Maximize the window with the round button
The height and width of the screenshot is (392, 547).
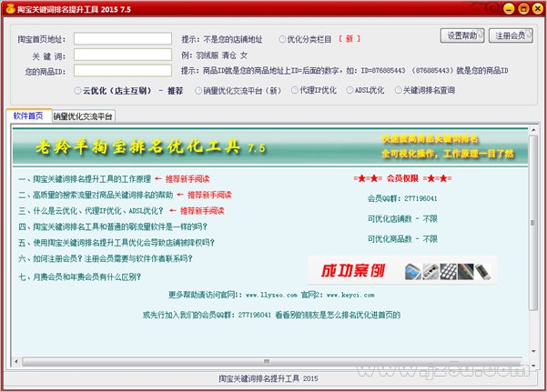523,8
